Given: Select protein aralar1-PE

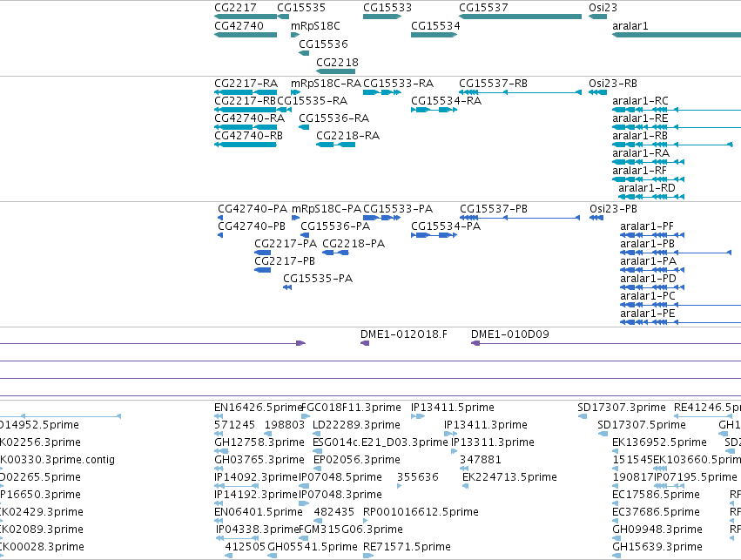Looking at the screenshot, I should click(x=648, y=314).
